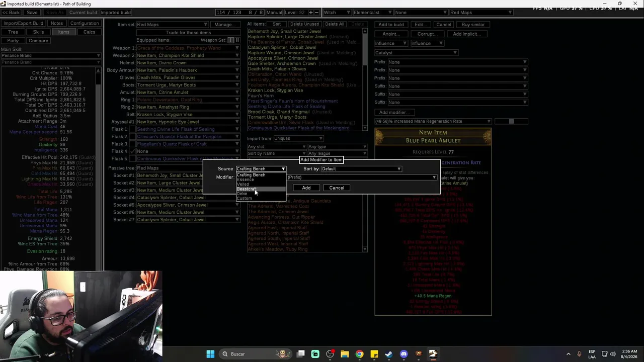
Task: Open Task View in the taskbar
Action: (301, 354)
